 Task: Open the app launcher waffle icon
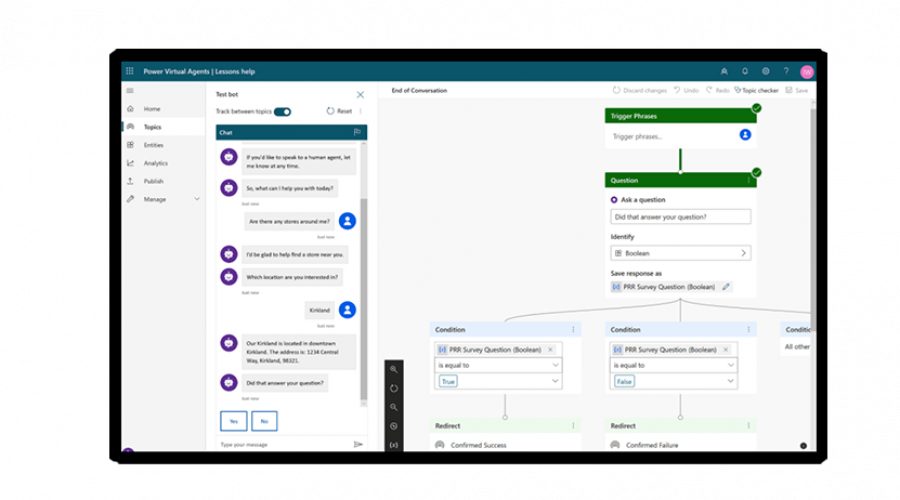click(x=129, y=71)
